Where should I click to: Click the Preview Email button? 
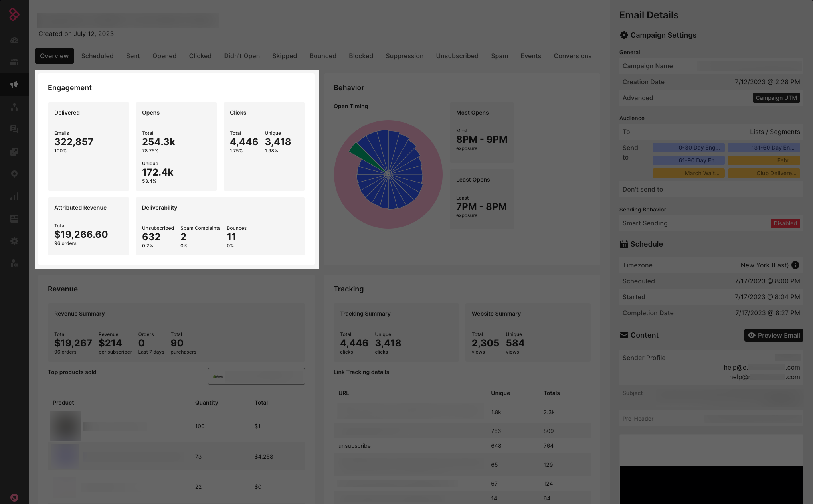(773, 335)
